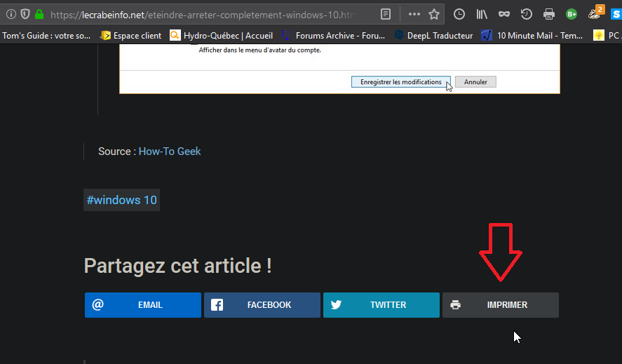The height and width of the screenshot is (364, 622).
Task: Click the blue S extension icon
Action: [616, 15]
